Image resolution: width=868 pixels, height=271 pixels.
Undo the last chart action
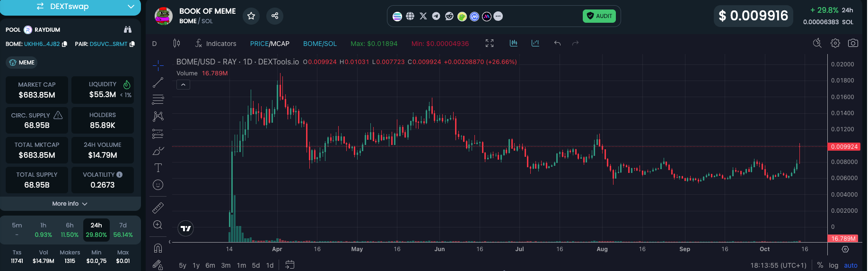pyautogui.click(x=558, y=43)
